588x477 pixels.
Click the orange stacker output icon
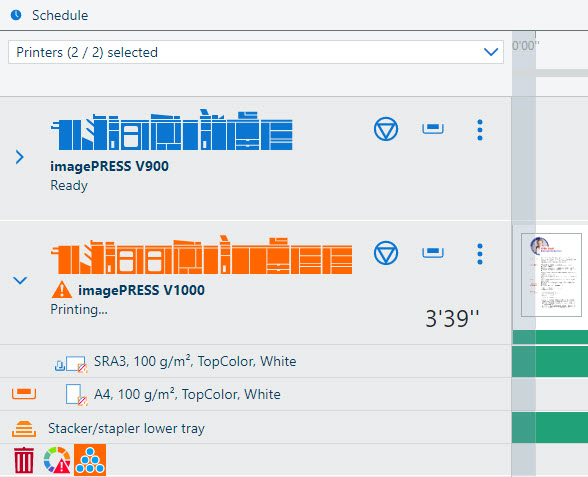pos(24,429)
